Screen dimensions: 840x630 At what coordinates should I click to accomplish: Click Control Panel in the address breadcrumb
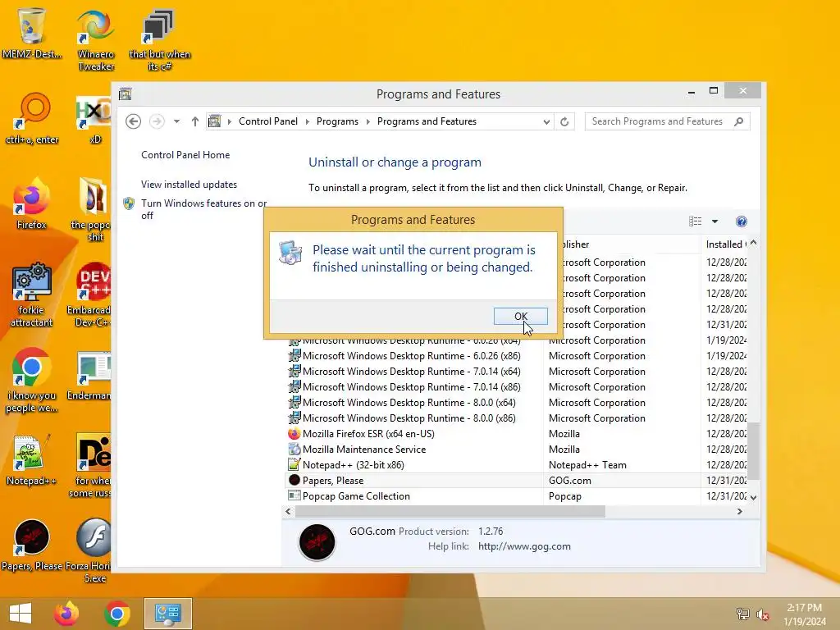coord(268,121)
